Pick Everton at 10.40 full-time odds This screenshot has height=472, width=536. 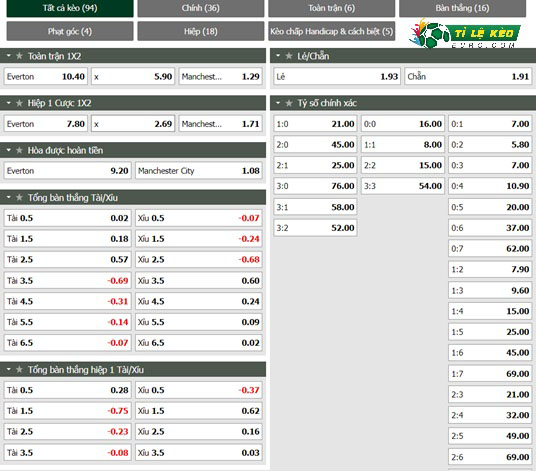click(45, 77)
